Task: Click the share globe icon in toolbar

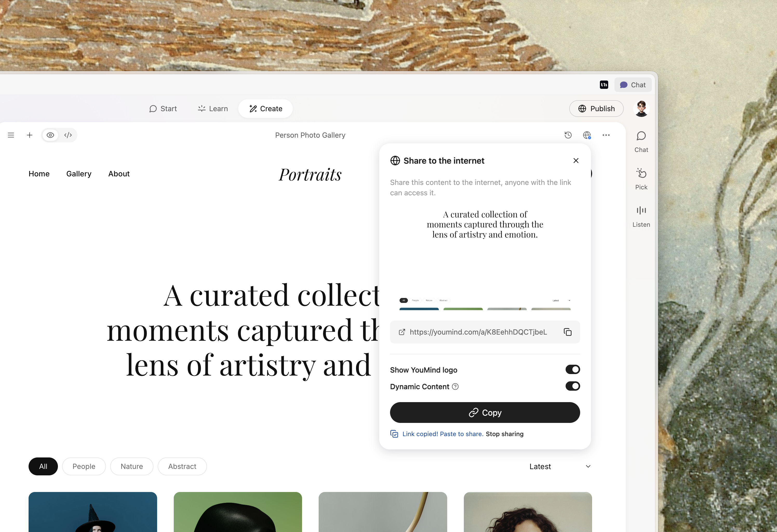Action: click(x=587, y=135)
